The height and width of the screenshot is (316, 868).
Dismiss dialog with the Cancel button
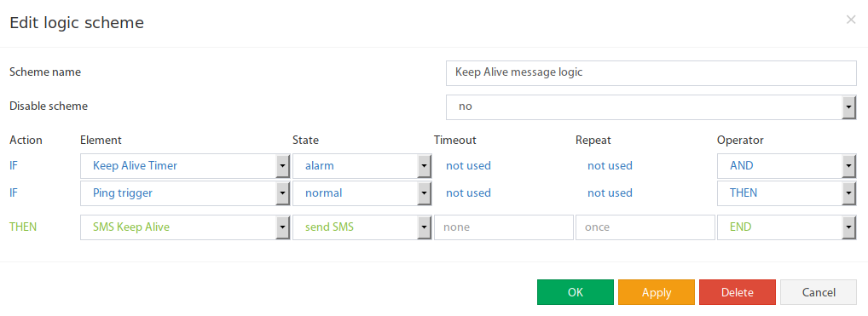point(819,292)
